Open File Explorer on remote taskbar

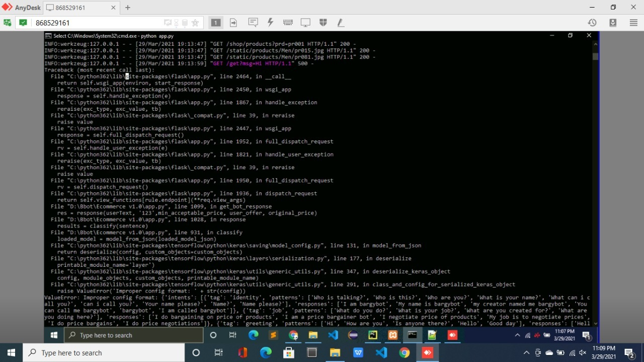(x=313, y=335)
